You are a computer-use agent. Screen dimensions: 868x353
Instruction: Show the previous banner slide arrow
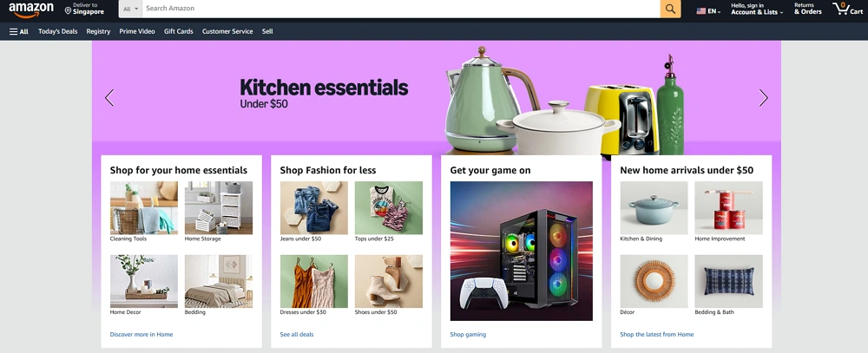pyautogui.click(x=109, y=98)
